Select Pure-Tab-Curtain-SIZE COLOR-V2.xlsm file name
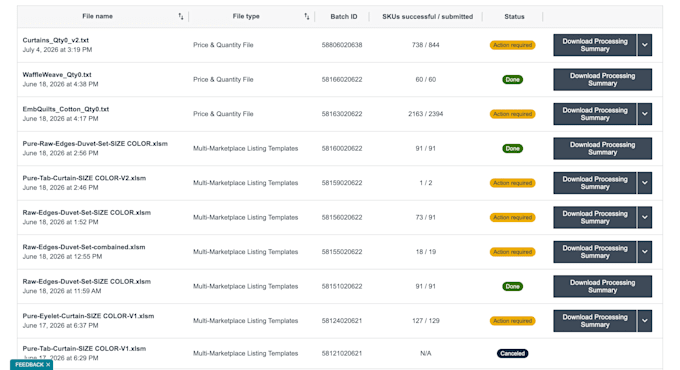The width and height of the screenshot is (680, 370). point(84,178)
